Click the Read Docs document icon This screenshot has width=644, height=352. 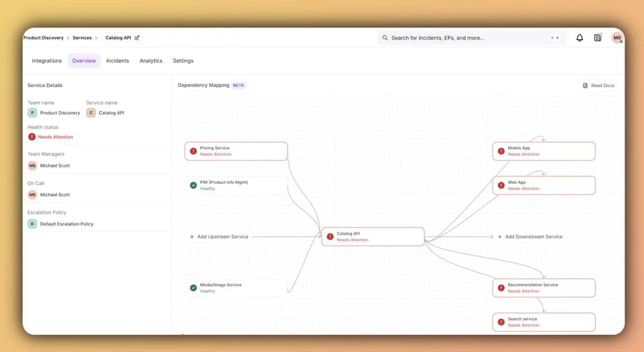585,86
